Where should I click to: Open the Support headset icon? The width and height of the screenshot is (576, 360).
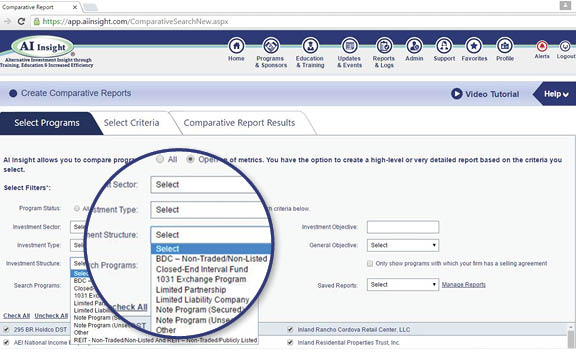pyautogui.click(x=444, y=46)
